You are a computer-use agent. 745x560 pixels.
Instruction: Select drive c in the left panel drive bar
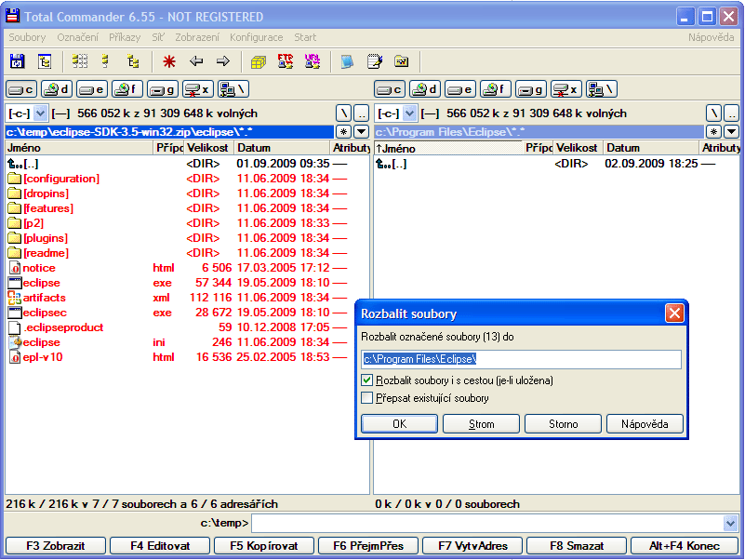coord(21,89)
